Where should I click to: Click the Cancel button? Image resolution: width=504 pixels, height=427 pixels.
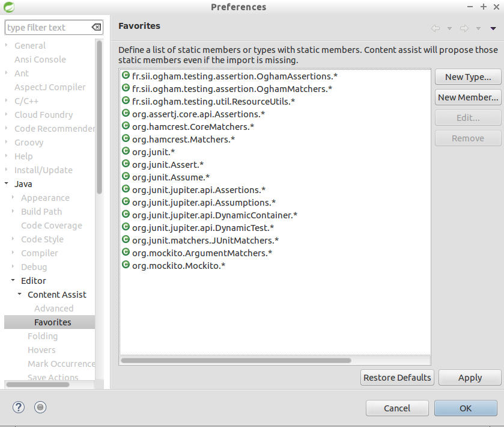click(x=397, y=408)
